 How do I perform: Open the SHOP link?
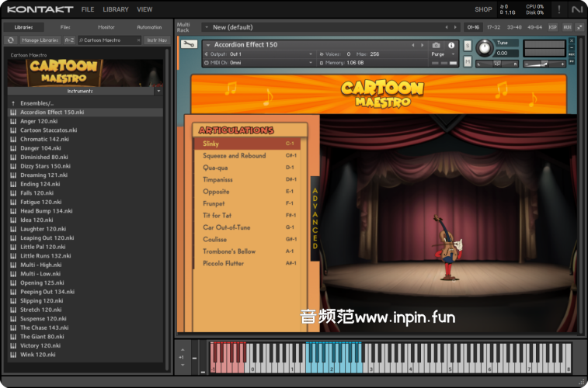[x=483, y=9]
